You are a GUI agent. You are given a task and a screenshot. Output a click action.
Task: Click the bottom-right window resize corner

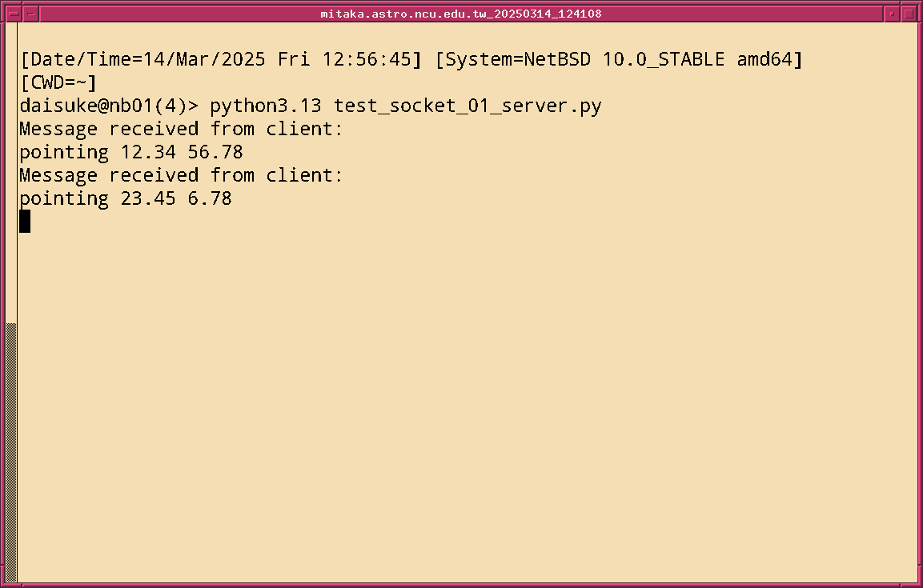917,582
